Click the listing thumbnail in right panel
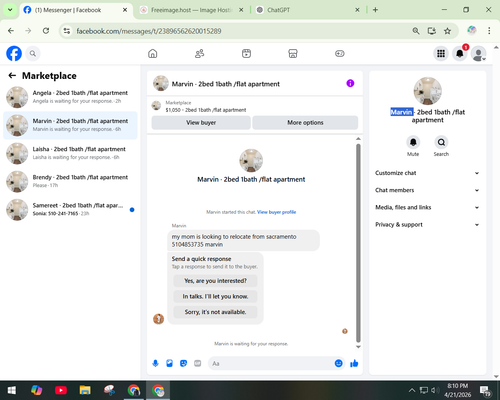This screenshot has width=500, height=400. 428,91
